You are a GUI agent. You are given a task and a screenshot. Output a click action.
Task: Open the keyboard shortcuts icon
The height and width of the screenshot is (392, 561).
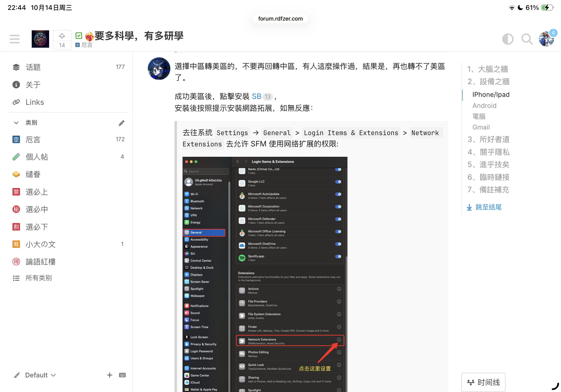(x=122, y=375)
